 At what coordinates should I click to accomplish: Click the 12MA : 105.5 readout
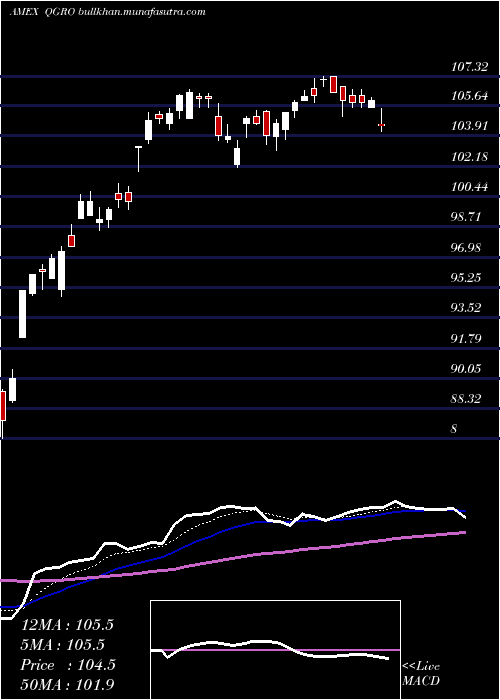(x=67, y=625)
